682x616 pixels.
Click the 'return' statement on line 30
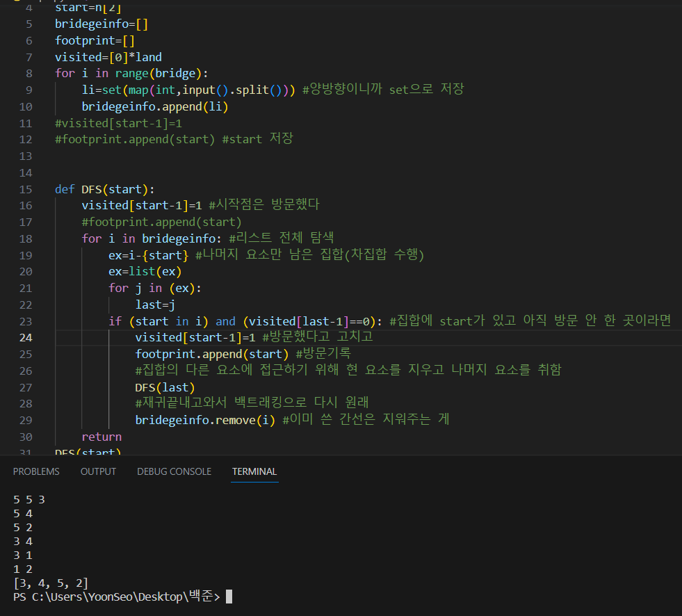[102, 437]
